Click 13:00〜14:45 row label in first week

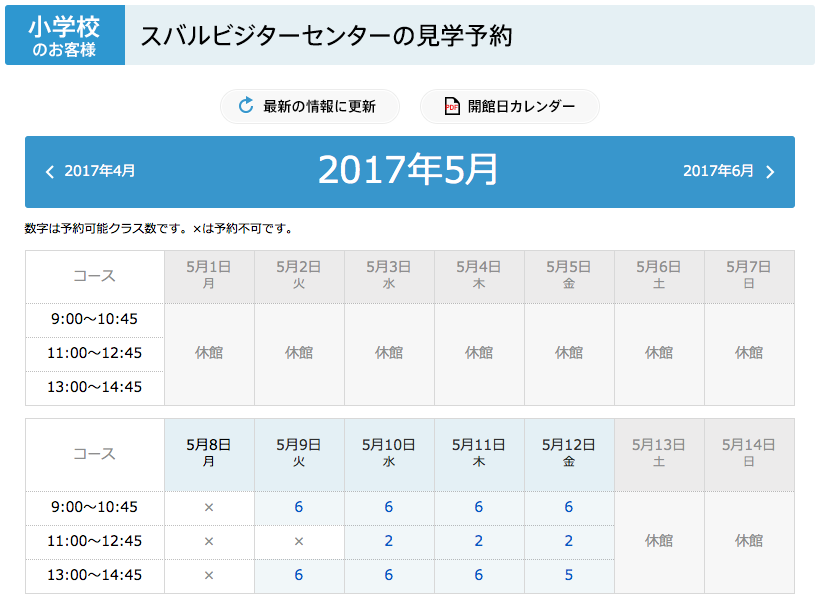click(x=94, y=387)
